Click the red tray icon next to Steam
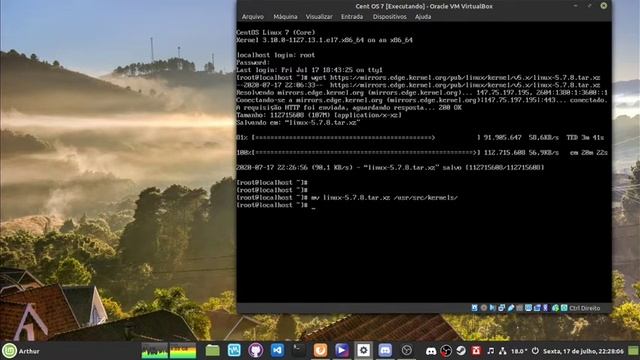This screenshot has width=640, height=360. [476, 351]
